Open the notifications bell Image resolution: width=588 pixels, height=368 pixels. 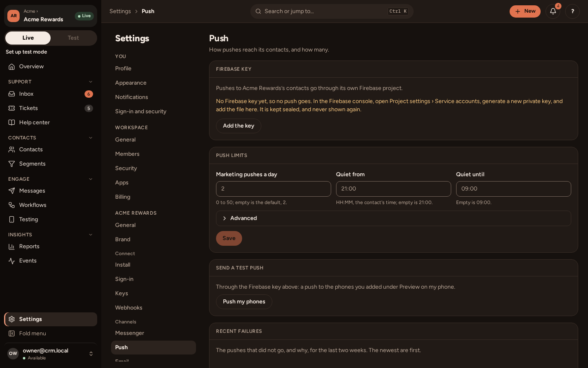tap(553, 11)
